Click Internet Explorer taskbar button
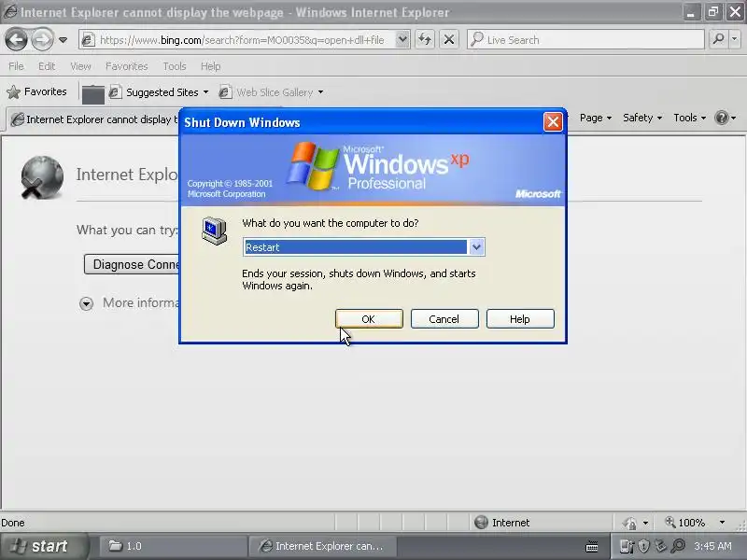 point(322,546)
